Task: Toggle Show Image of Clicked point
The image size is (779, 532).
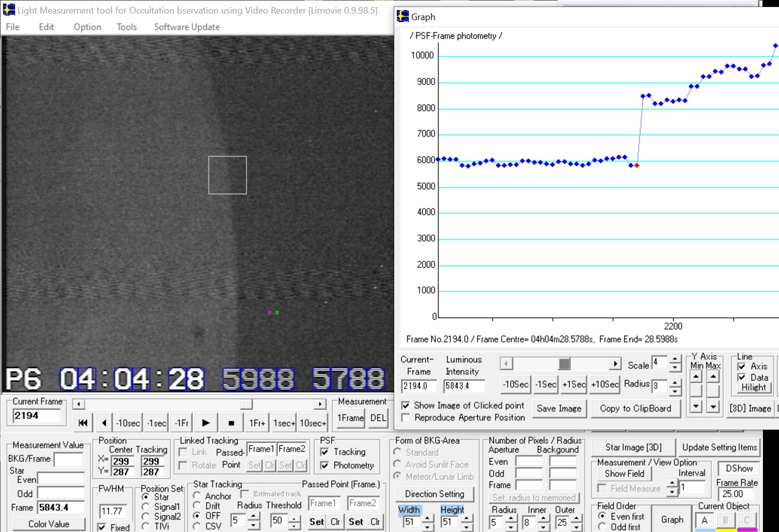Action: (406, 406)
